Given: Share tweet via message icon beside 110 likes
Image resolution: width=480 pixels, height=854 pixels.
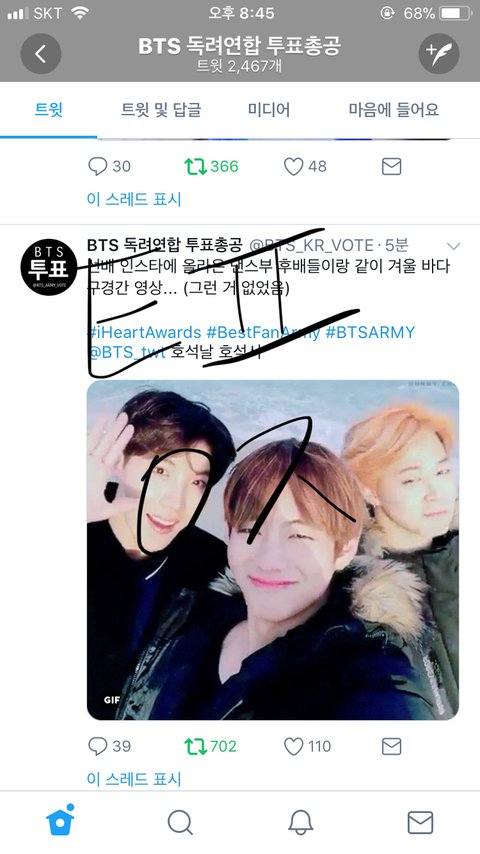Looking at the screenshot, I should pyautogui.click(x=392, y=746).
